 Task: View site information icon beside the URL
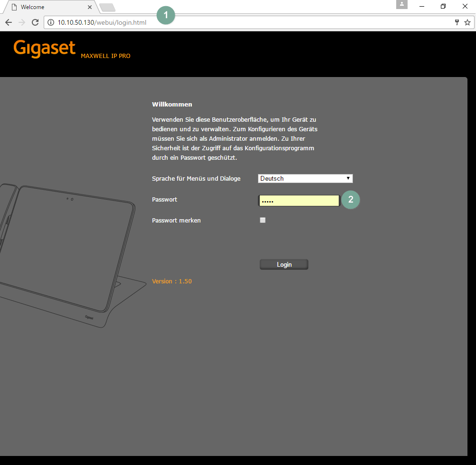51,22
